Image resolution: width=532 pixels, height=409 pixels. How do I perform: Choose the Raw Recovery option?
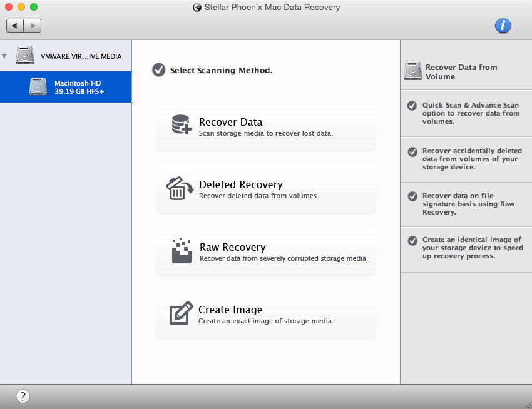tap(266, 251)
